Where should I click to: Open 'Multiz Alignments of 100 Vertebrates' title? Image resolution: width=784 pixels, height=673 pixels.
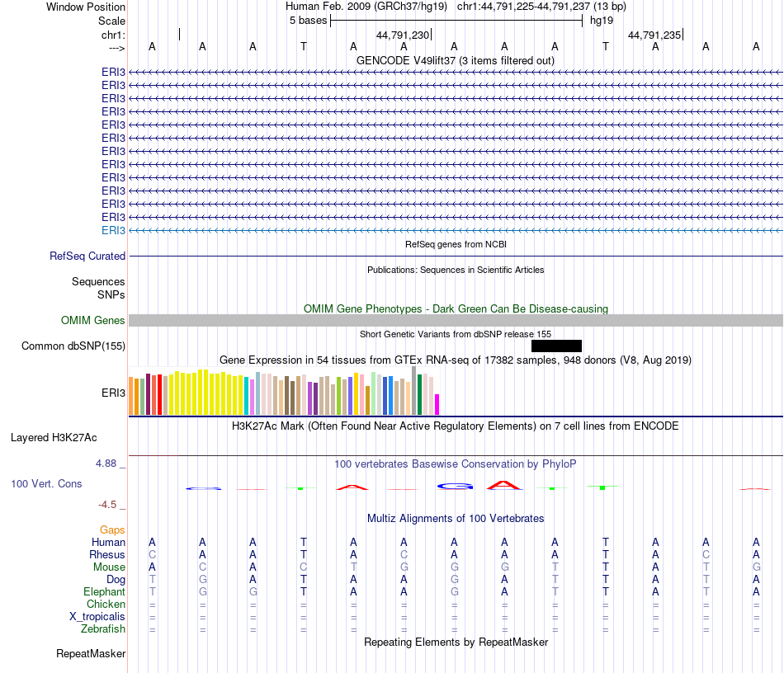(x=456, y=518)
